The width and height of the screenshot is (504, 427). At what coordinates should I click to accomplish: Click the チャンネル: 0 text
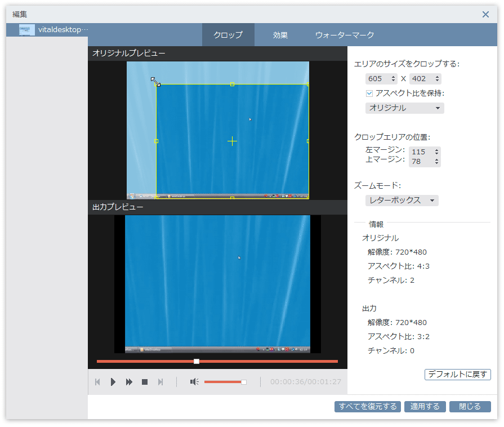tap(391, 350)
